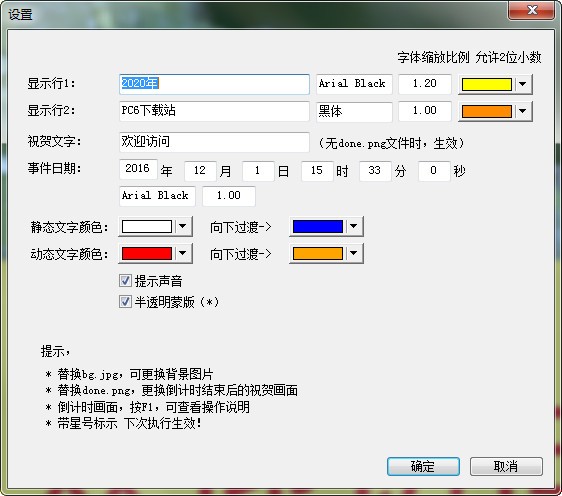562x496 pixels.
Task: Click the orange color swatch for 显示行2
Action: coord(487,111)
